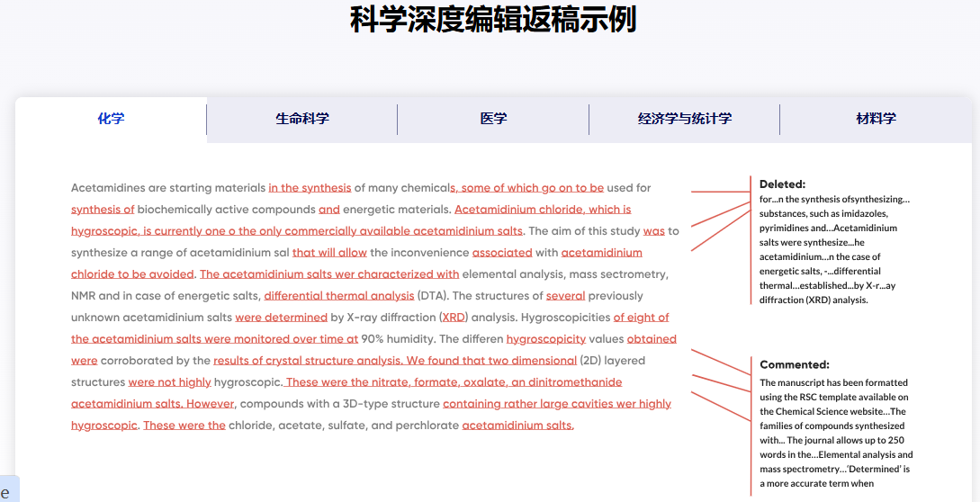Click the underlined "were determined" revision
Image resolution: width=980 pixels, height=502 pixels.
click(x=281, y=318)
